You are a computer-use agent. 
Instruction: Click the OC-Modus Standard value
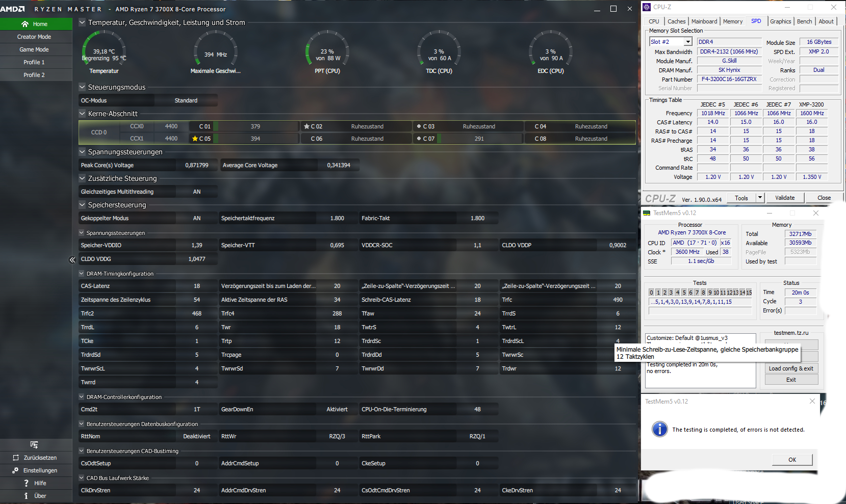186,100
